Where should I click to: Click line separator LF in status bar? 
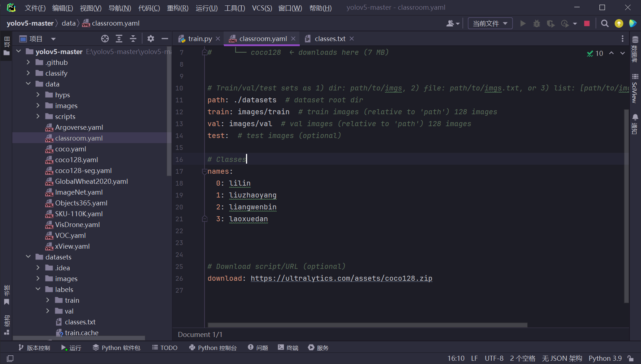click(x=474, y=359)
